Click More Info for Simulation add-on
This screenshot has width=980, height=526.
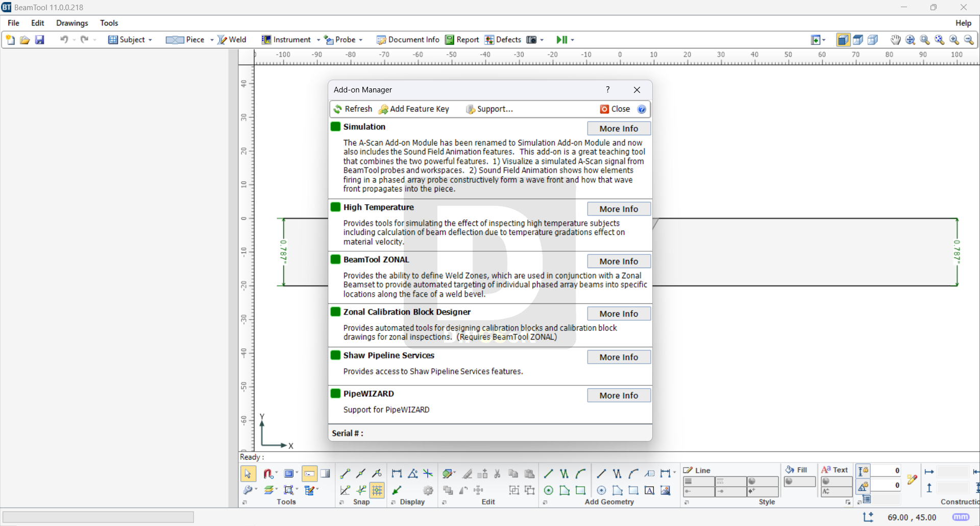[x=619, y=129]
